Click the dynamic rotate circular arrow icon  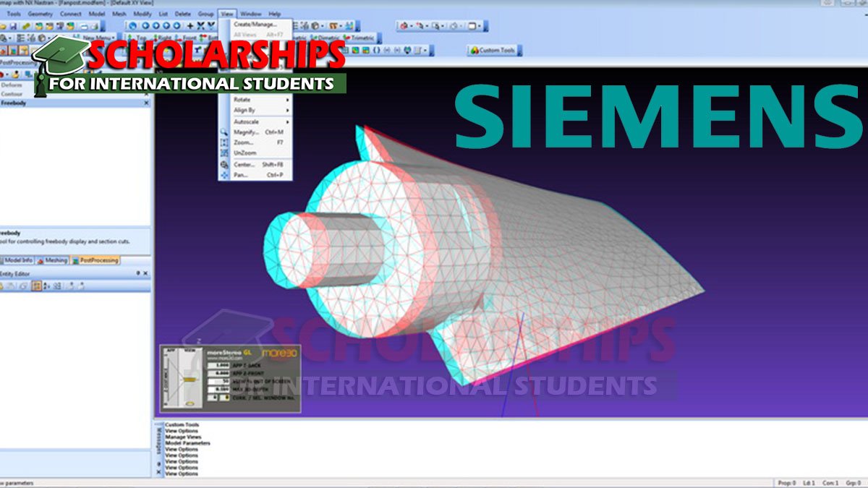pyautogui.click(x=131, y=25)
